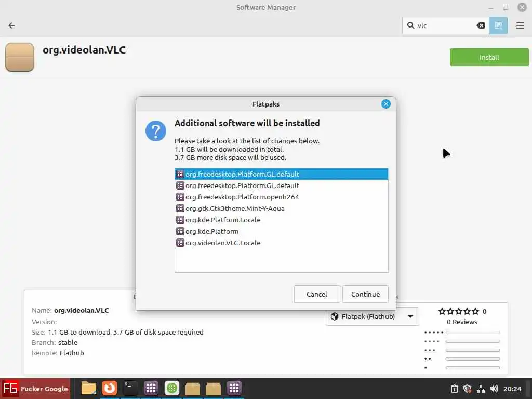The height and width of the screenshot is (399, 532).
Task: Click the Remote: Flathub detail
Action: (58, 353)
